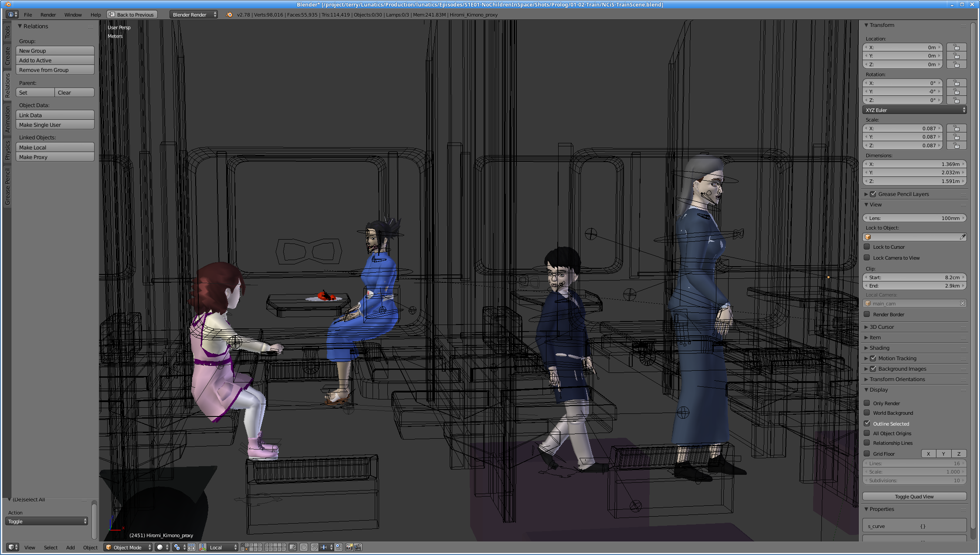Open the Render menu
The image size is (980, 555).
[x=48, y=15]
